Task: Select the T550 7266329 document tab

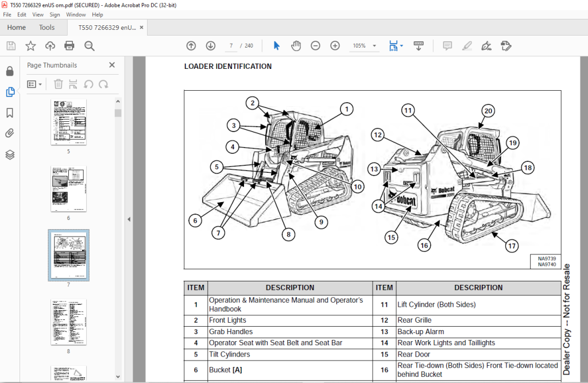Action: coord(107,28)
